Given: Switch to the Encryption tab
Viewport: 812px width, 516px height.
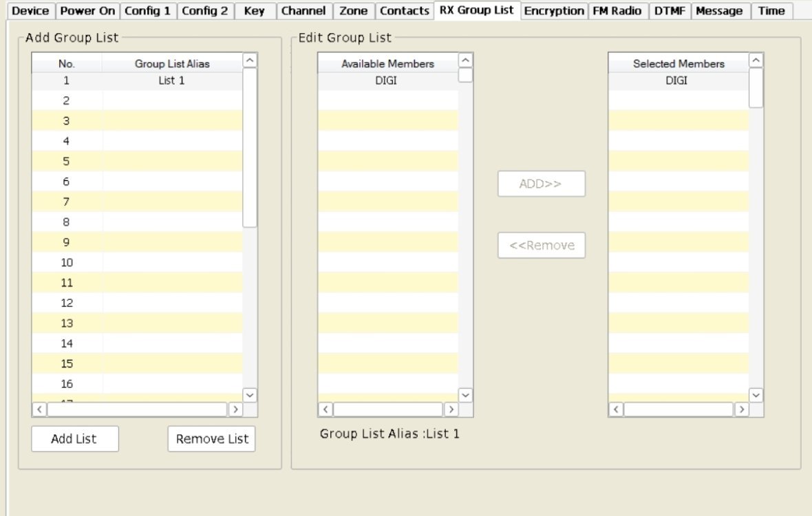Looking at the screenshot, I should tap(554, 11).
